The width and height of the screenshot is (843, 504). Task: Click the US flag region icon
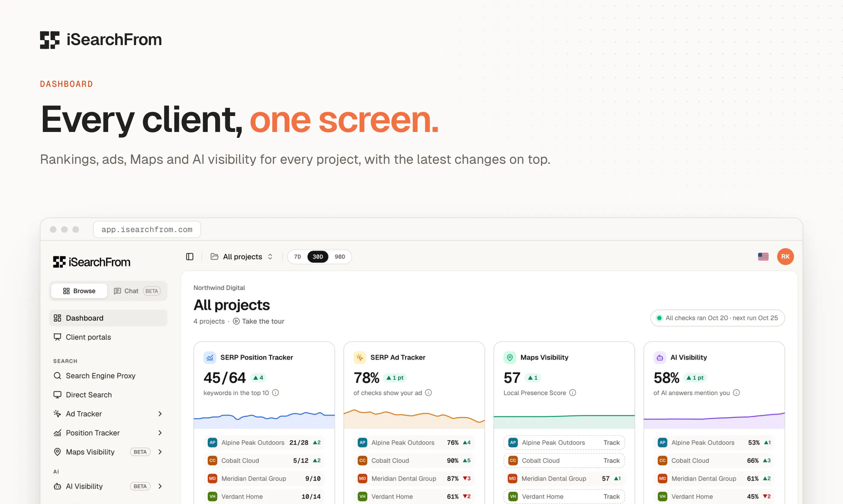click(x=763, y=257)
